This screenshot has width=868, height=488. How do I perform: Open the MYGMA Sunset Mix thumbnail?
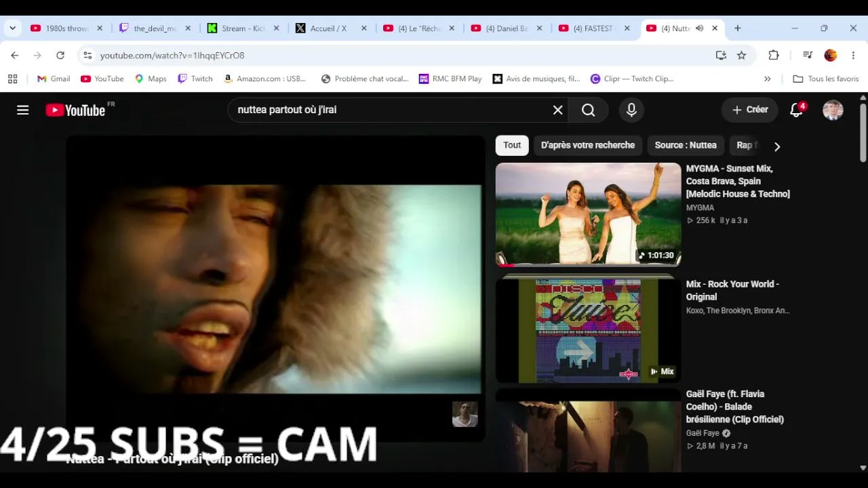pyautogui.click(x=588, y=214)
